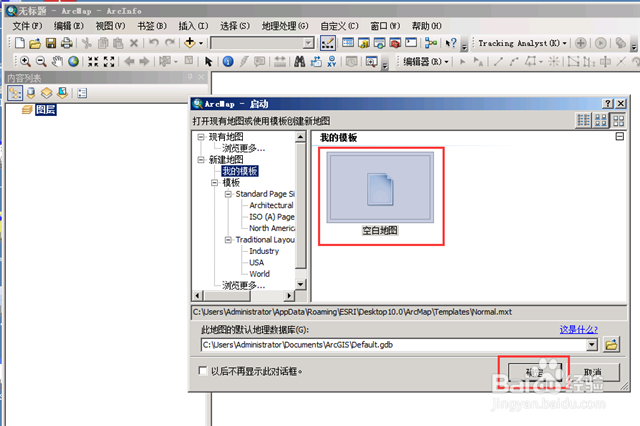This screenshot has height=426, width=640.
Task: Save the map with the floppy disk icon
Action: [51, 43]
